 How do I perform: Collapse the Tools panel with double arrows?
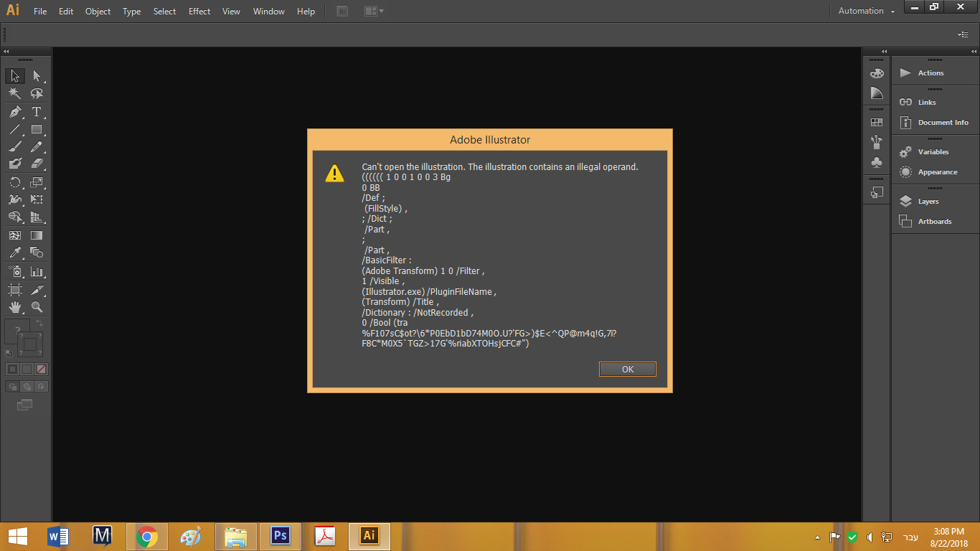[6, 52]
